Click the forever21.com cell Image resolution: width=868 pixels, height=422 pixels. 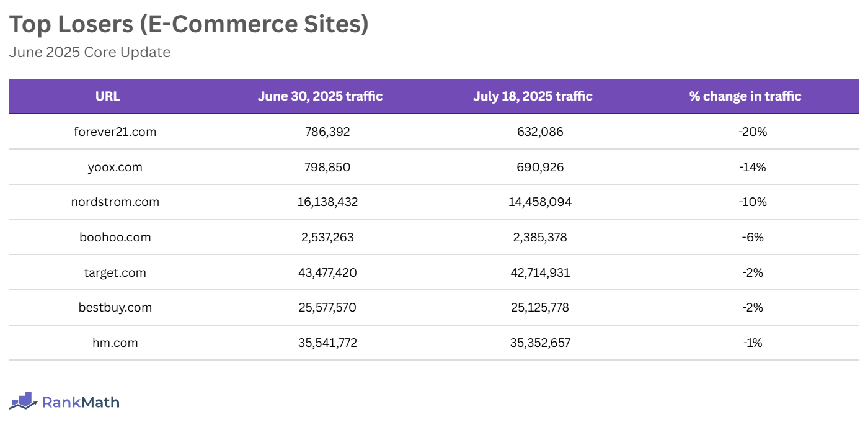pyautogui.click(x=115, y=132)
